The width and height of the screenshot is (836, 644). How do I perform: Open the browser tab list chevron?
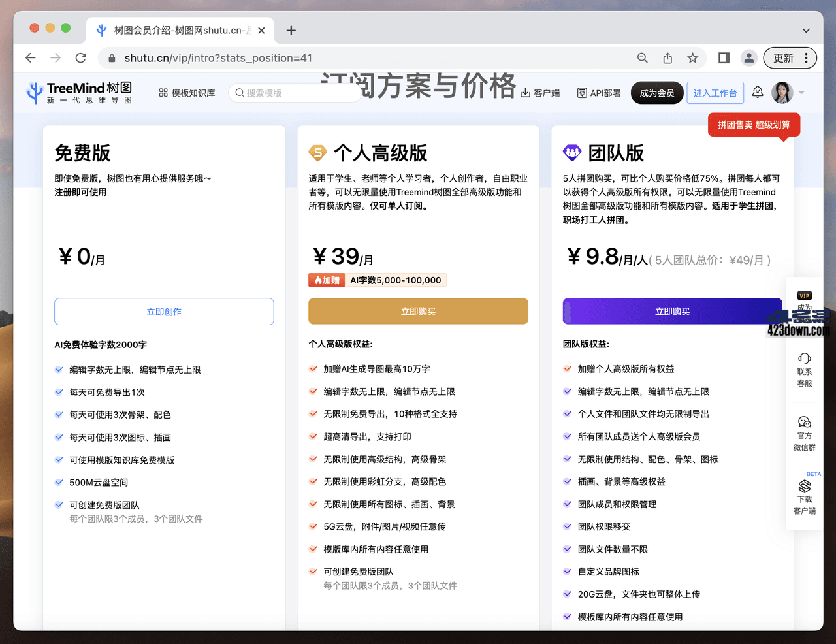click(x=806, y=30)
